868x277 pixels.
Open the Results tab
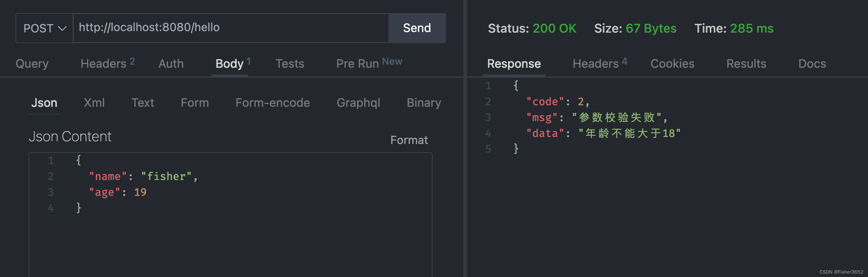(746, 64)
